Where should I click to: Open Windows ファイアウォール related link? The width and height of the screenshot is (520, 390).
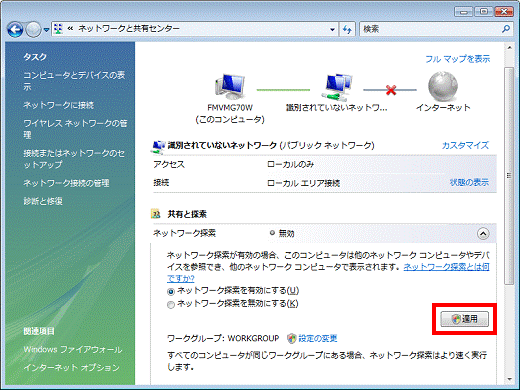[x=73, y=349]
